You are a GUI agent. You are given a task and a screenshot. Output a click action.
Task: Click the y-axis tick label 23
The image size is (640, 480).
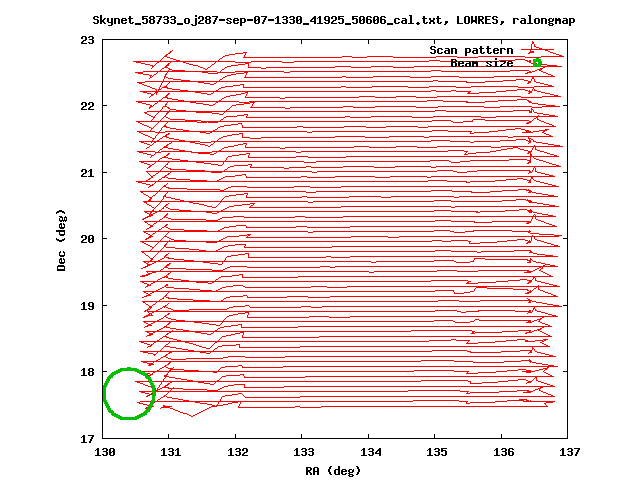click(87, 40)
